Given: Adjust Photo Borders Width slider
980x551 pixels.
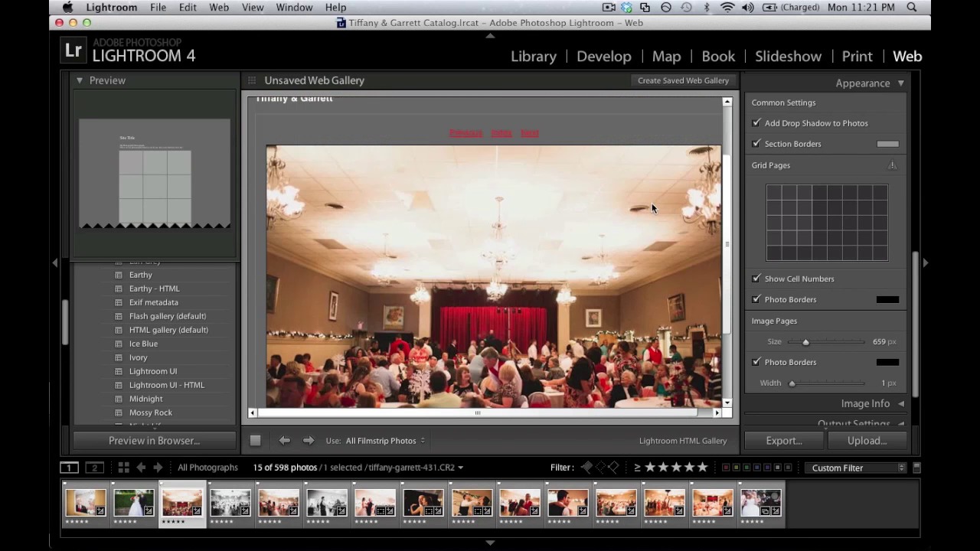Looking at the screenshot, I should (x=792, y=383).
